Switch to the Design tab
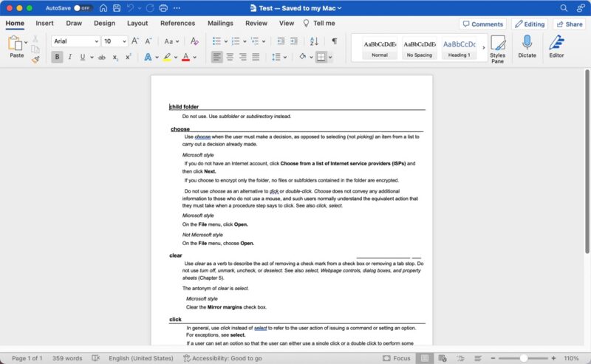The height and width of the screenshot is (364, 591). (104, 23)
